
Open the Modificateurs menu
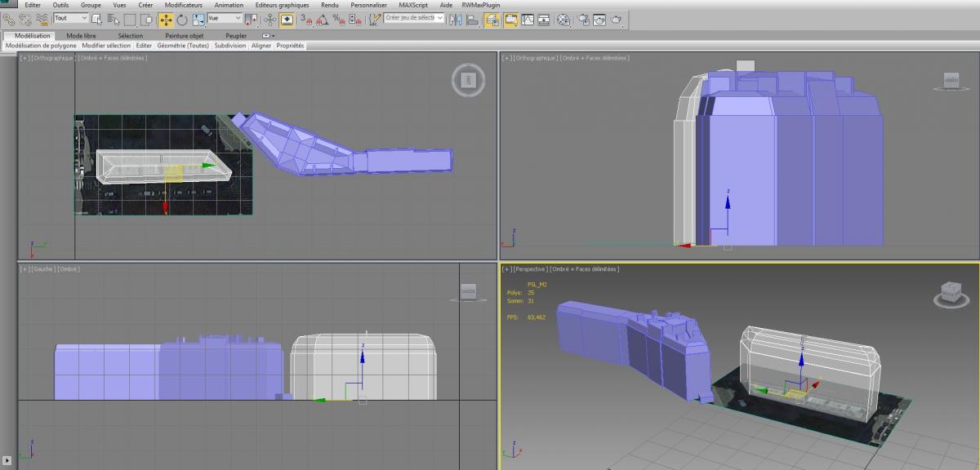click(x=183, y=5)
